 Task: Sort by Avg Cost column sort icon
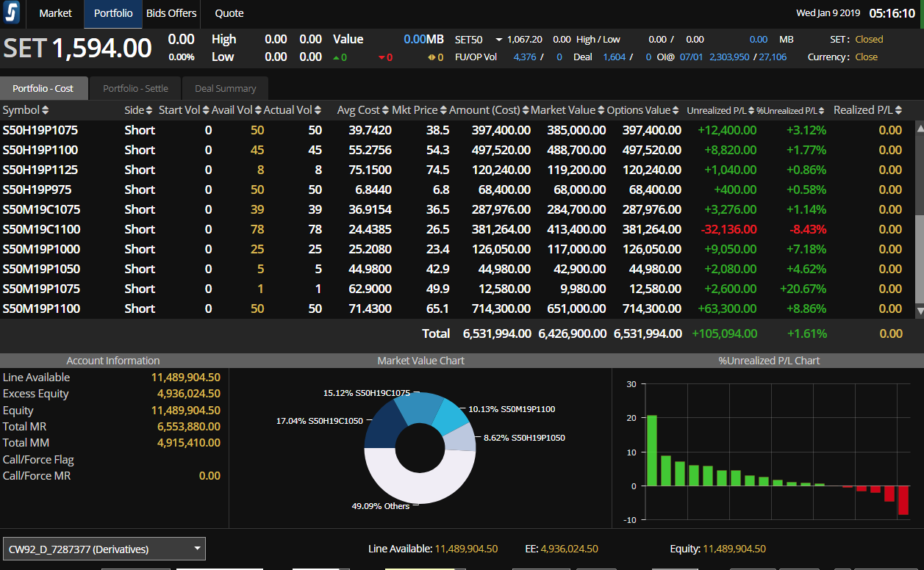pyautogui.click(x=386, y=110)
